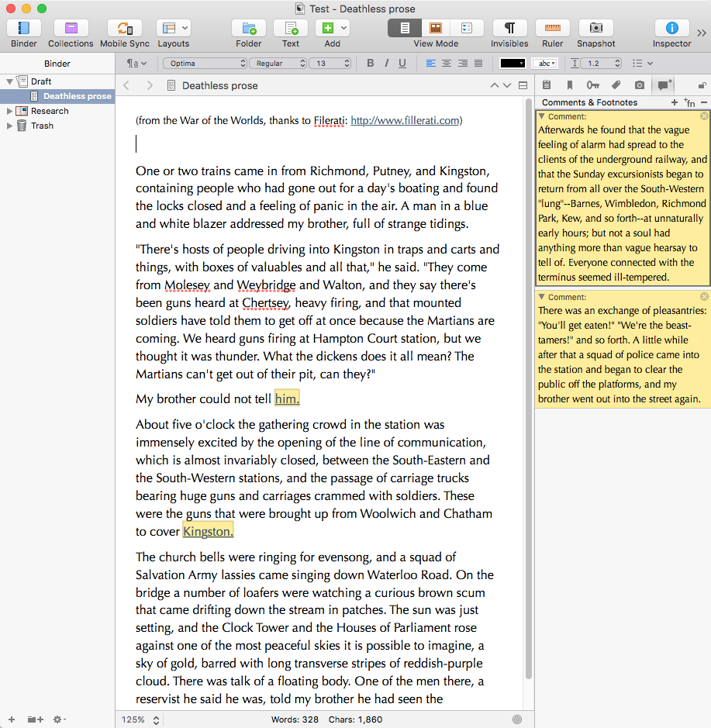Screen dimensions: 711x728
Task: Open the Collections toolbar button
Action: click(x=71, y=29)
